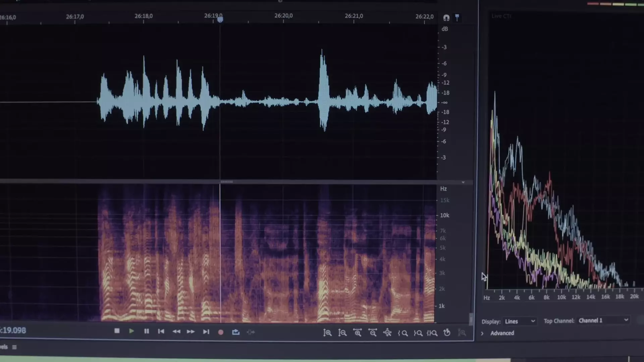Click the Zoom in time icon
This screenshot has height=362, width=644.
click(x=358, y=333)
